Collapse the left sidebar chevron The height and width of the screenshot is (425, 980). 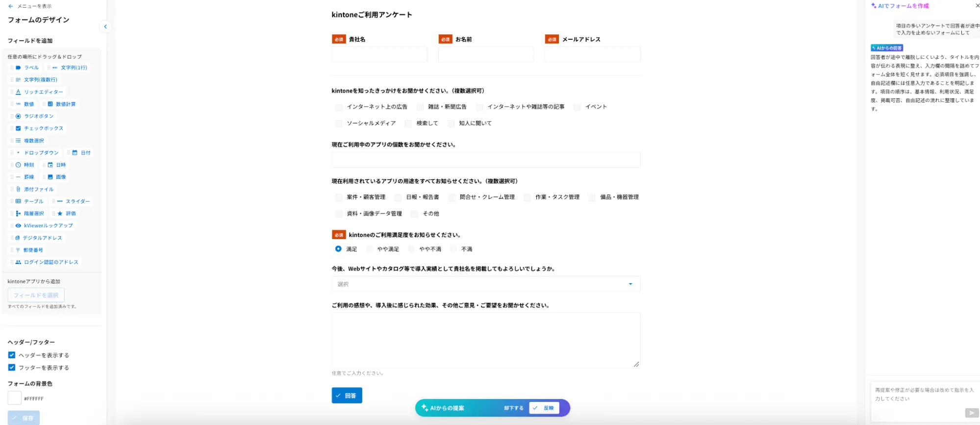click(x=105, y=27)
